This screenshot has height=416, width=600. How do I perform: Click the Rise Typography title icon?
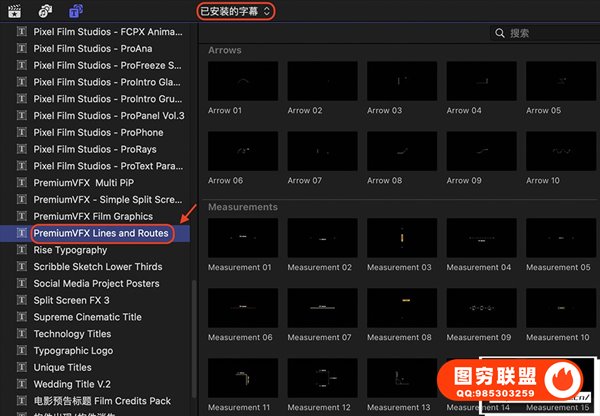click(23, 250)
